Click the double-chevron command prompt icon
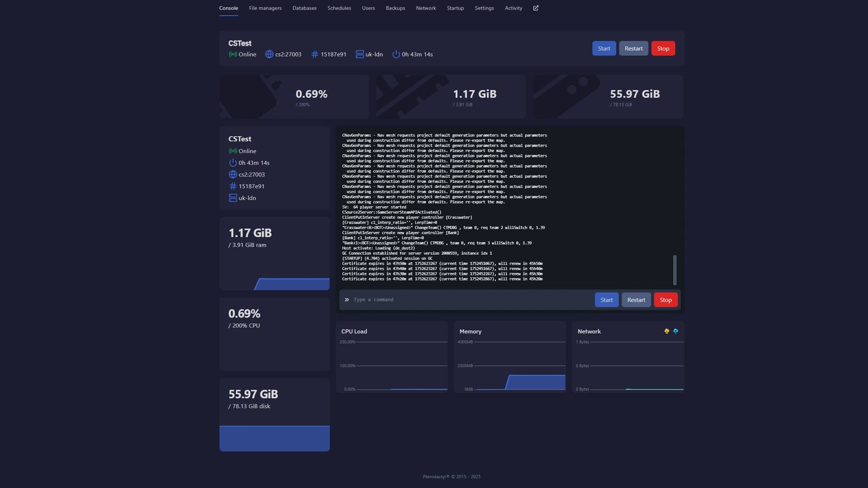The width and height of the screenshot is (868, 488). [347, 300]
